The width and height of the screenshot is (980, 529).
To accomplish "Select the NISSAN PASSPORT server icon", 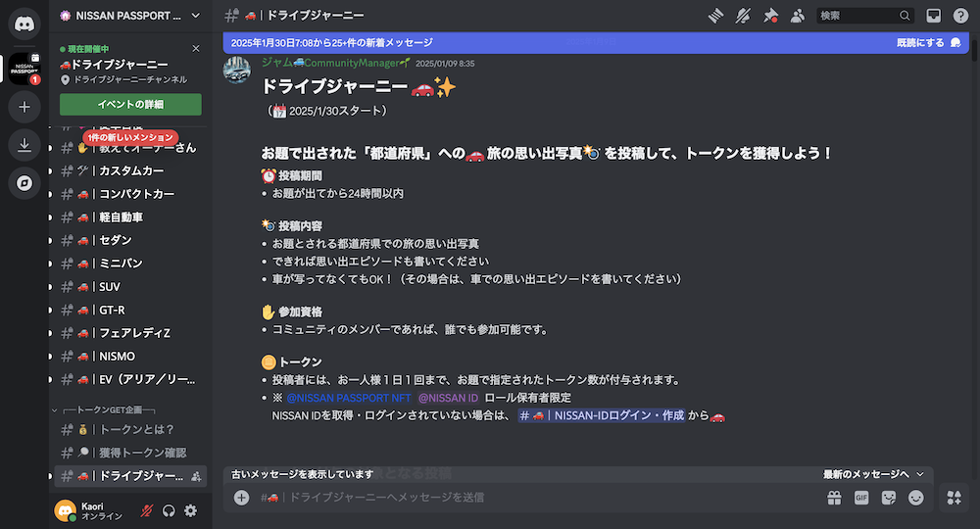I will (x=24, y=69).
